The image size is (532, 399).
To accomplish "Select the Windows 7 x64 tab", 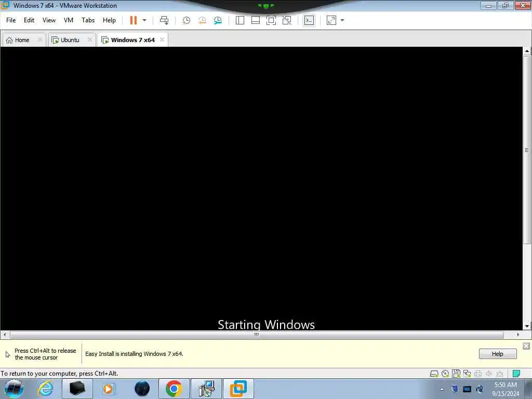I will coord(132,40).
